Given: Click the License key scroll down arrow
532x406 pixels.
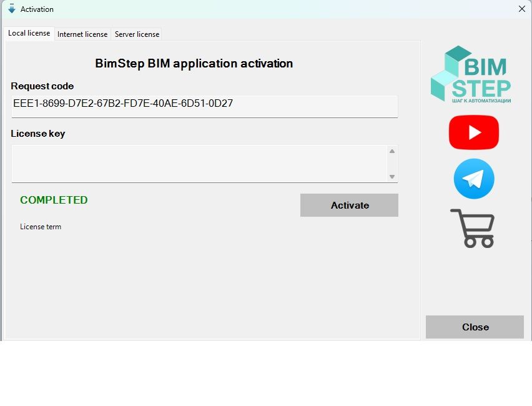Looking at the screenshot, I should 392,177.
